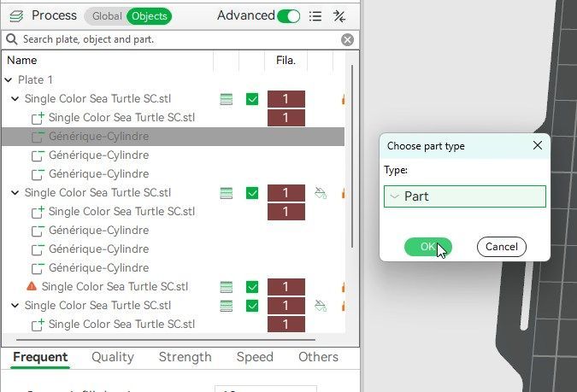Viewport: 577px width, 392px height.
Task: Uncheck printable checkbox of the warning turtle
Action: tap(252, 287)
